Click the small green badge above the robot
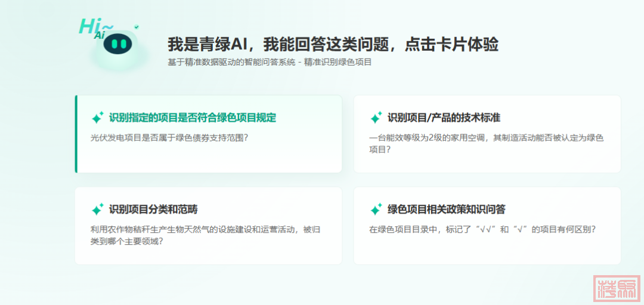644x305 pixels. coord(137,27)
